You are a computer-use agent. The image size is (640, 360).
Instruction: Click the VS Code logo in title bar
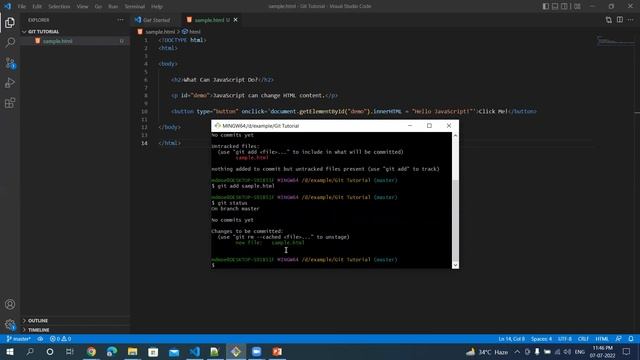7,6
